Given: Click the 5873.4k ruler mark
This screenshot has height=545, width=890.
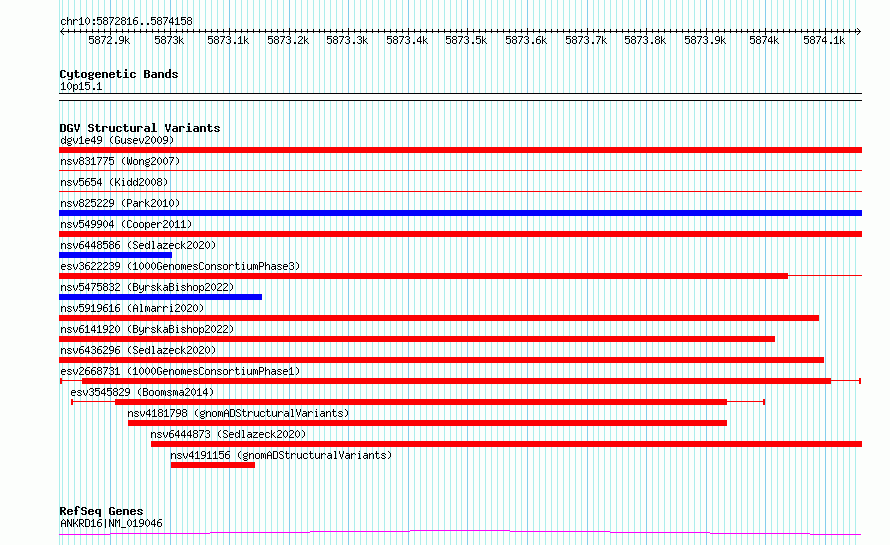Looking at the screenshot, I should click(407, 40).
